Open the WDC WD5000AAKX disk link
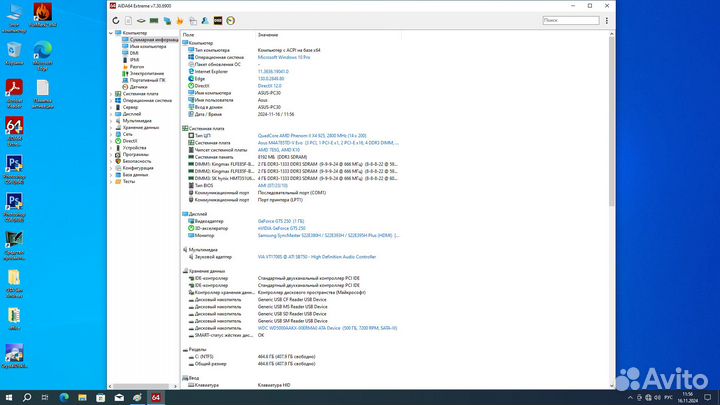The width and height of the screenshot is (720, 405). 327,328
